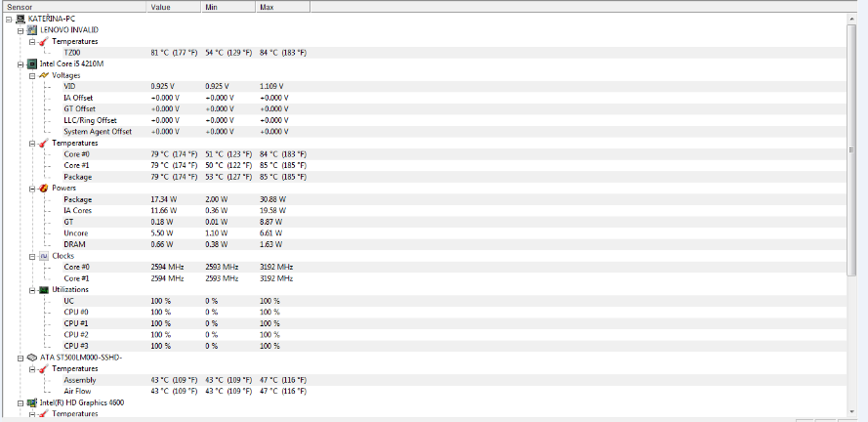Collapse the Clocks section
The image size is (868, 422).
click(x=31, y=256)
